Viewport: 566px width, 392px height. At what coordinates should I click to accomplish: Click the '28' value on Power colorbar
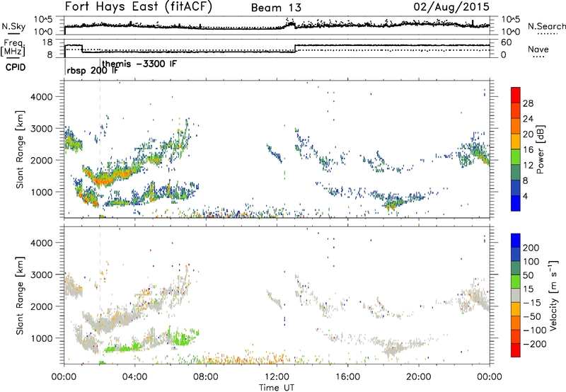click(x=528, y=103)
